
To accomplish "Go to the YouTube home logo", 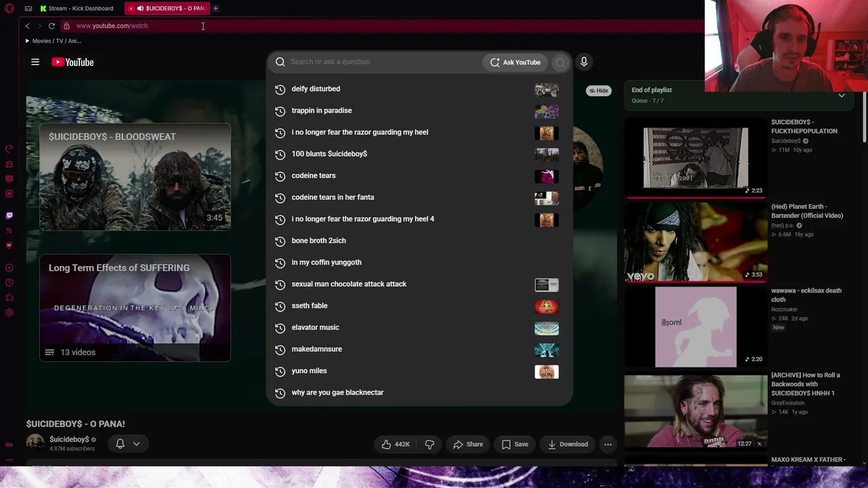I will click(73, 62).
